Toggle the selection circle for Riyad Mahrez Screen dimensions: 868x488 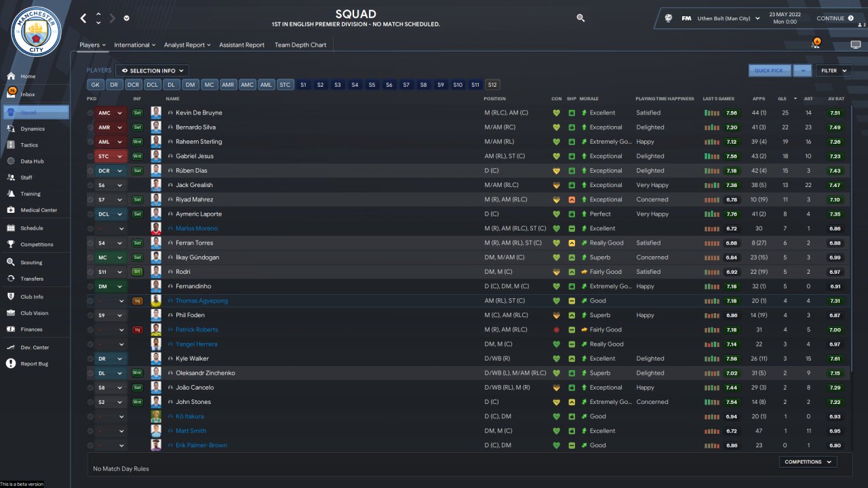coord(90,200)
